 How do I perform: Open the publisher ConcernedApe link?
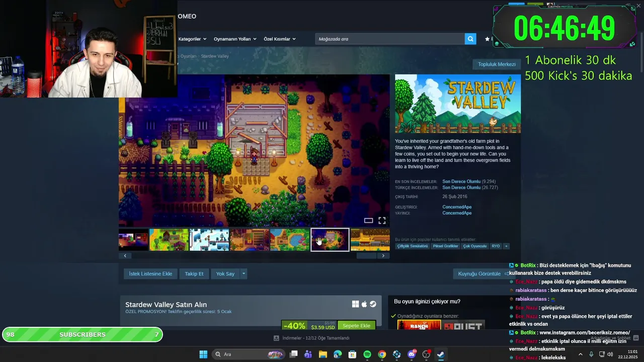pyautogui.click(x=457, y=213)
